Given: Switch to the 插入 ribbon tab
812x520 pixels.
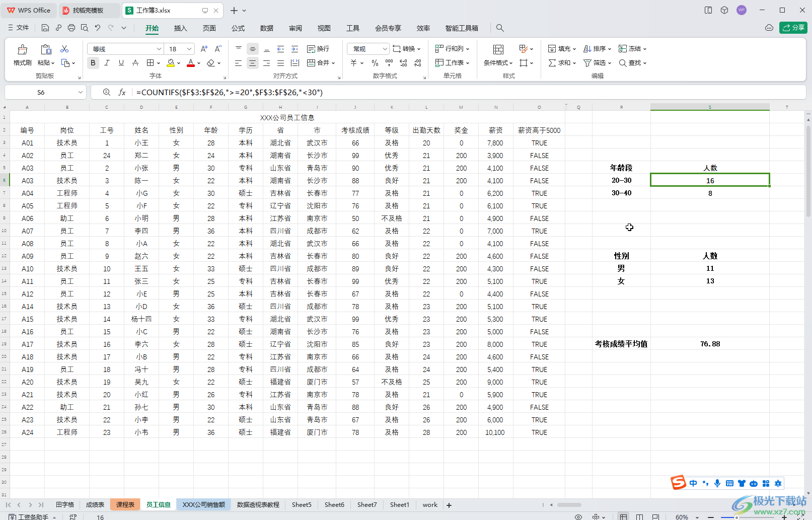Looking at the screenshot, I should click(180, 28).
